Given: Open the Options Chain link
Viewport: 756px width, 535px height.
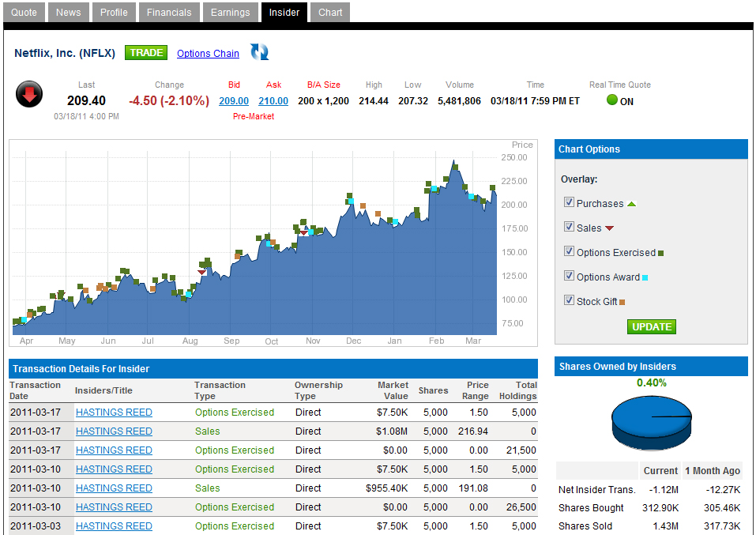Looking at the screenshot, I should coord(208,54).
